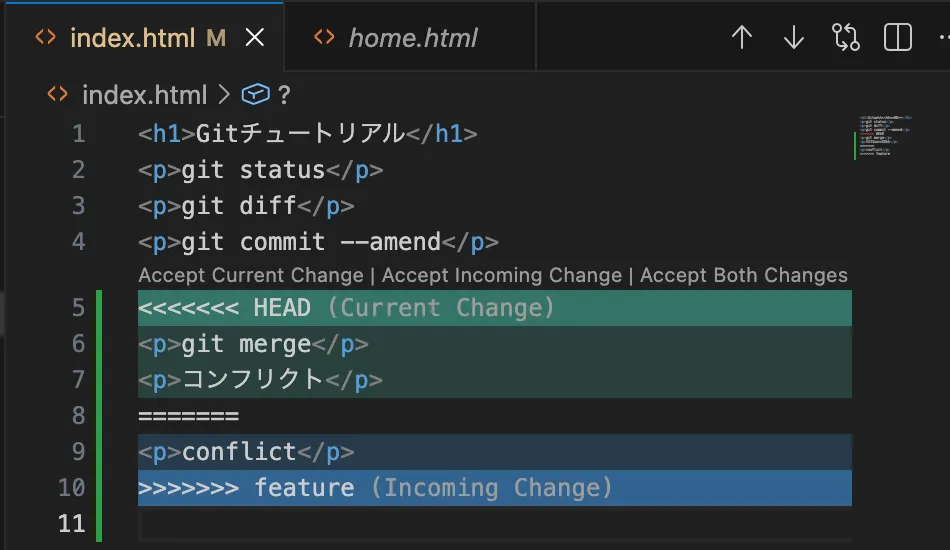The width and height of the screenshot is (950, 550).
Task: Click the empty line 11 in editor
Action: pyautogui.click(x=400, y=523)
